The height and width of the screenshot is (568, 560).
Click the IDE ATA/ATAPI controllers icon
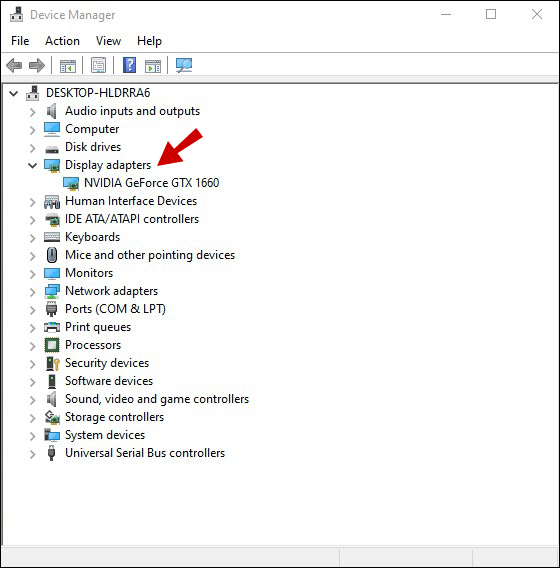pos(52,220)
